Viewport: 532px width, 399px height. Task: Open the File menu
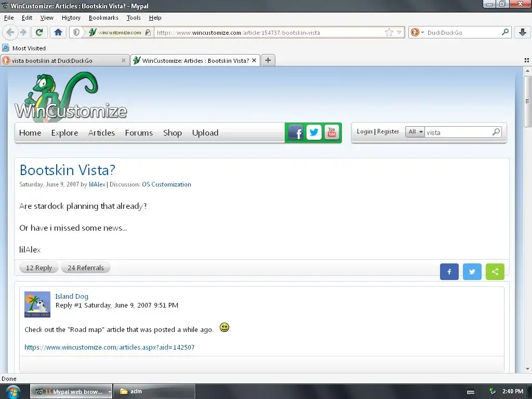(9, 18)
